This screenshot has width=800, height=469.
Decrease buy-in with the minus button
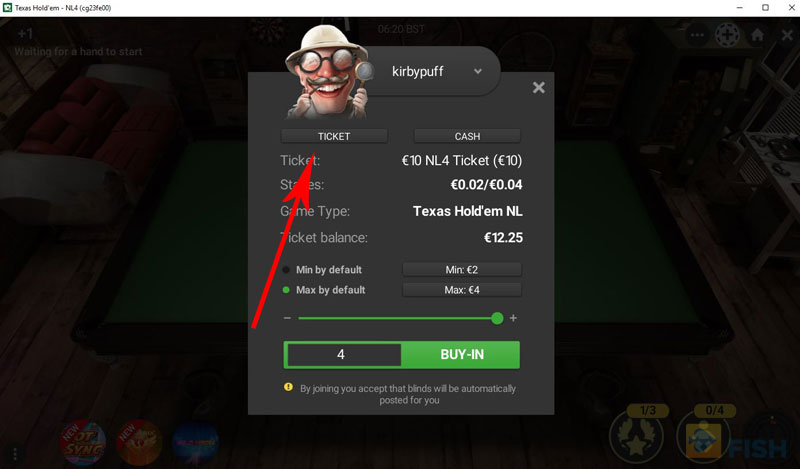click(x=287, y=318)
